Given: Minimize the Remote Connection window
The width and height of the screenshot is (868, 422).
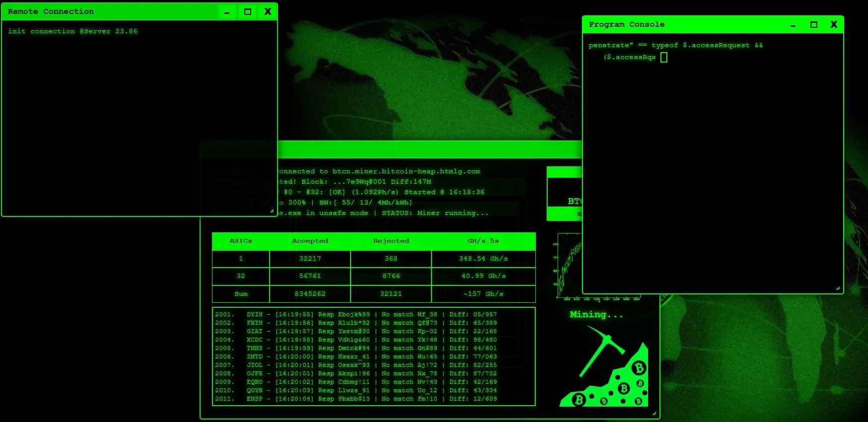Looking at the screenshot, I should pos(227,12).
